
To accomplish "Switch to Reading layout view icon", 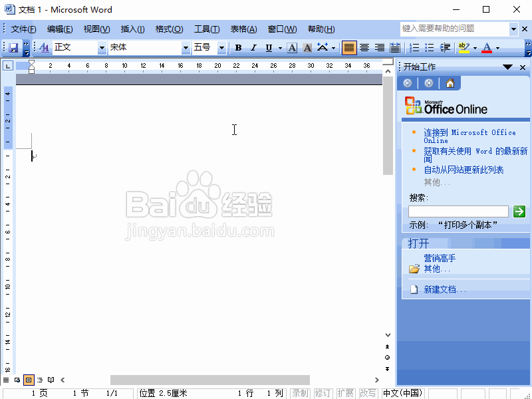I will [51, 380].
